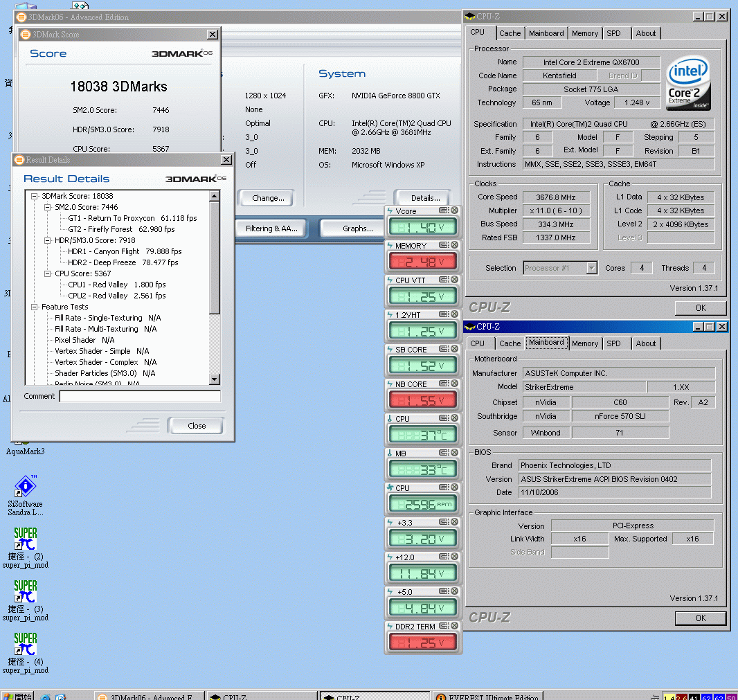Click the Details... button under System
738x700 pixels.
424,198
